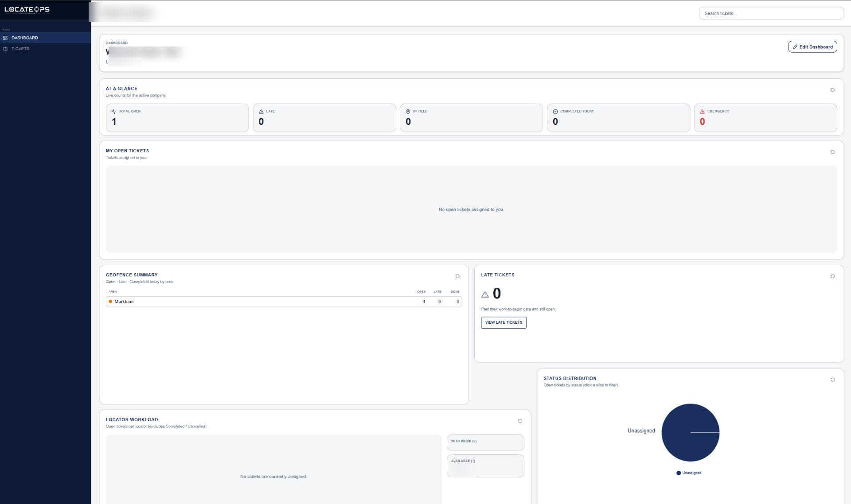Click the Unassigned label left of pie chart
The height and width of the screenshot is (504, 851).
tap(641, 430)
